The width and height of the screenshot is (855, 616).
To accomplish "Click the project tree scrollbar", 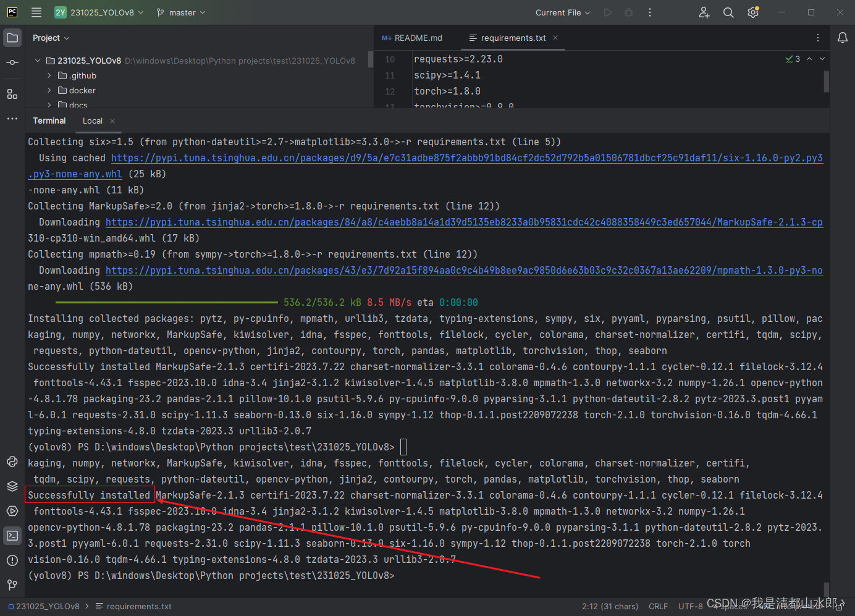I will pyautogui.click(x=371, y=59).
